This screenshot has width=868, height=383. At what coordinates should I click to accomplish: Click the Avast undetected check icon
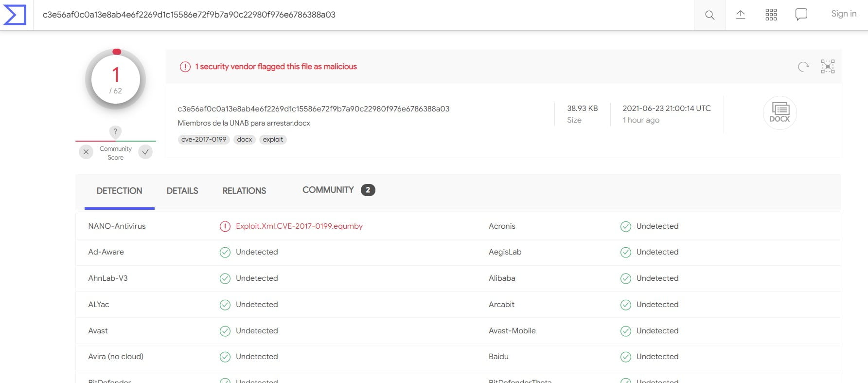pos(225,331)
